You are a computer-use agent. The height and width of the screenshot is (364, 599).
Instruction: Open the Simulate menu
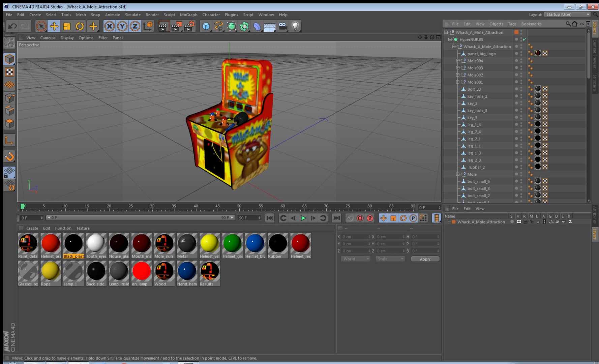pyautogui.click(x=133, y=15)
